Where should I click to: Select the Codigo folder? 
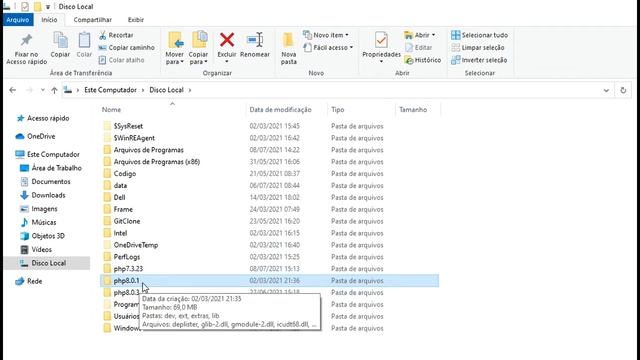tap(124, 173)
